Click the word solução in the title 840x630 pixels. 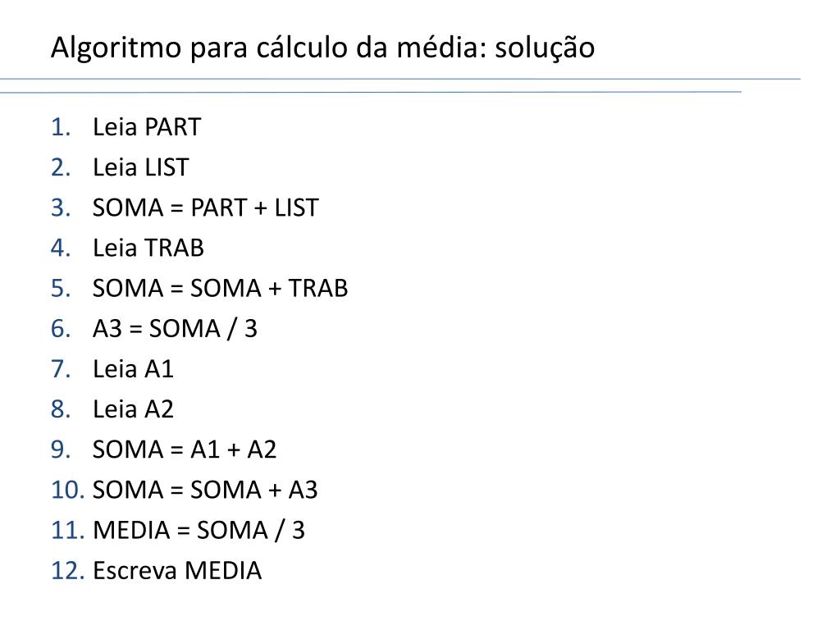pyautogui.click(x=545, y=48)
